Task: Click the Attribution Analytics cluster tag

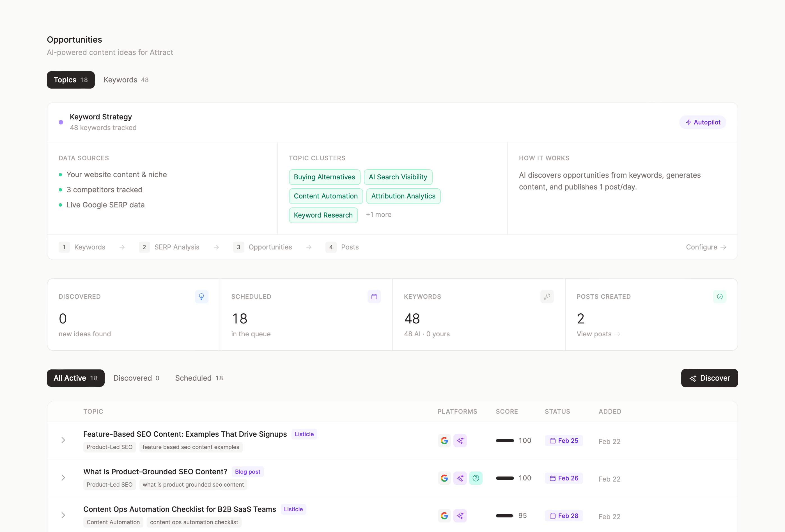Action: [x=403, y=196]
